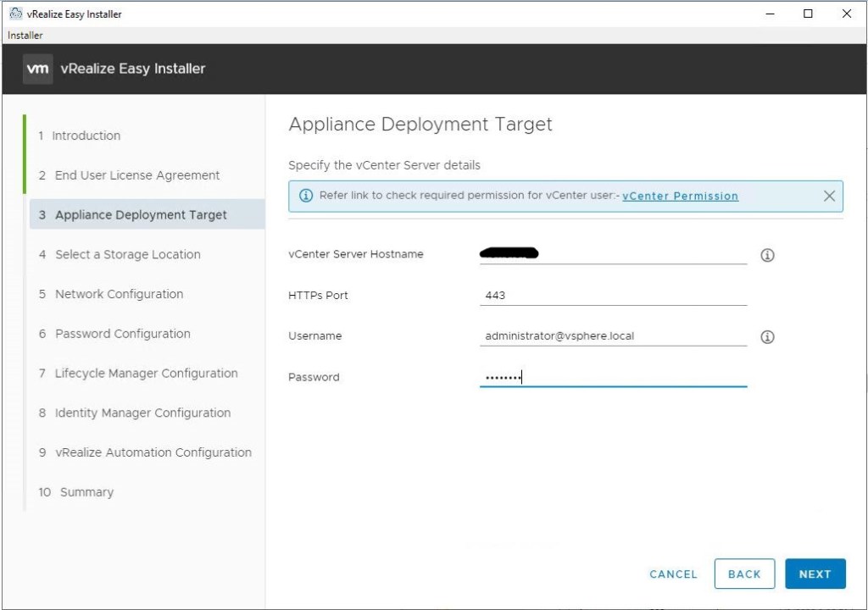Go to Introduction step

[86, 136]
